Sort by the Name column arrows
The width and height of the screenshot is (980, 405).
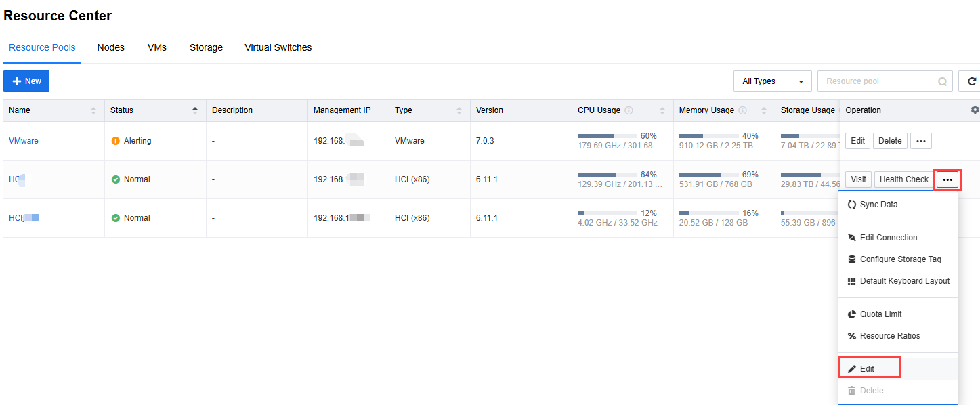[93, 110]
